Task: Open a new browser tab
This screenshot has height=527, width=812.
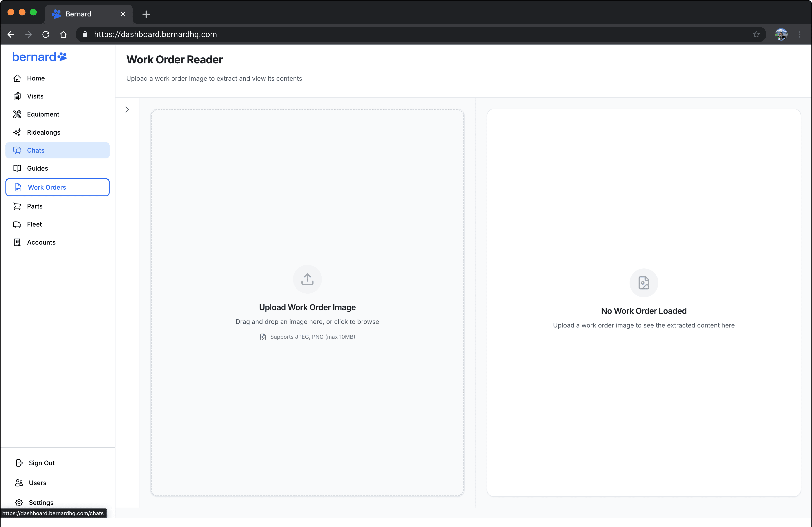Action: tap(146, 14)
